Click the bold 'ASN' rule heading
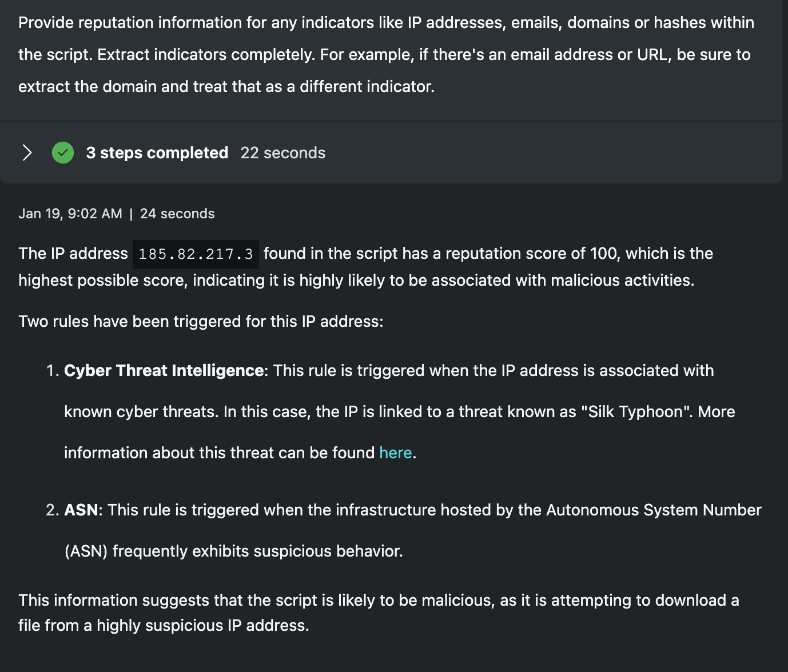788x672 pixels. click(x=81, y=510)
